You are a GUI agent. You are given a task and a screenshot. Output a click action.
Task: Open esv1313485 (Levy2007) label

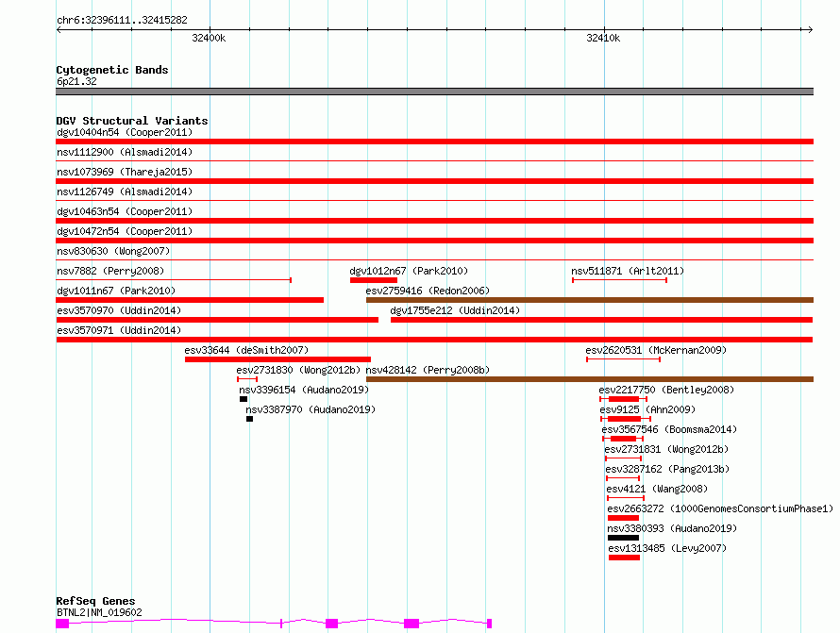coord(667,548)
